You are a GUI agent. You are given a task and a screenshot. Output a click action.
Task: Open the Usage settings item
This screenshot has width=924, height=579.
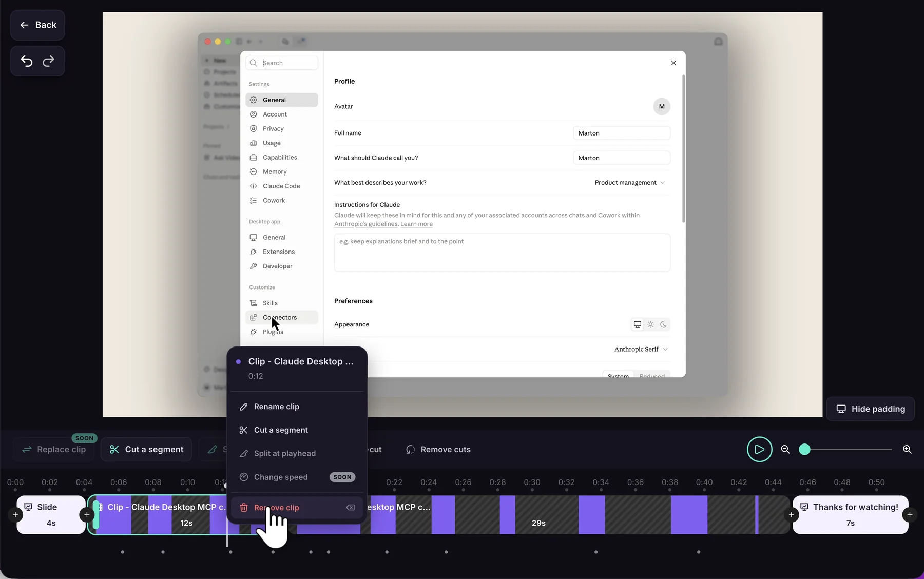[x=282, y=143]
